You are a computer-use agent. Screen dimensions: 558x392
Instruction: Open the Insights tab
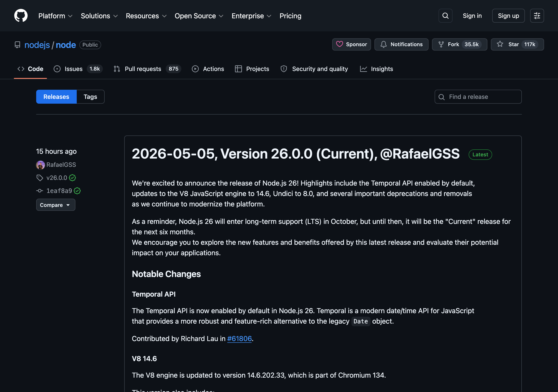(376, 69)
